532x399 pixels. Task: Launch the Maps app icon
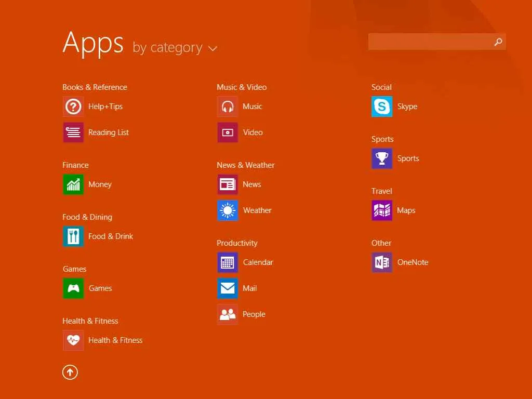pyautogui.click(x=382, y=210)
